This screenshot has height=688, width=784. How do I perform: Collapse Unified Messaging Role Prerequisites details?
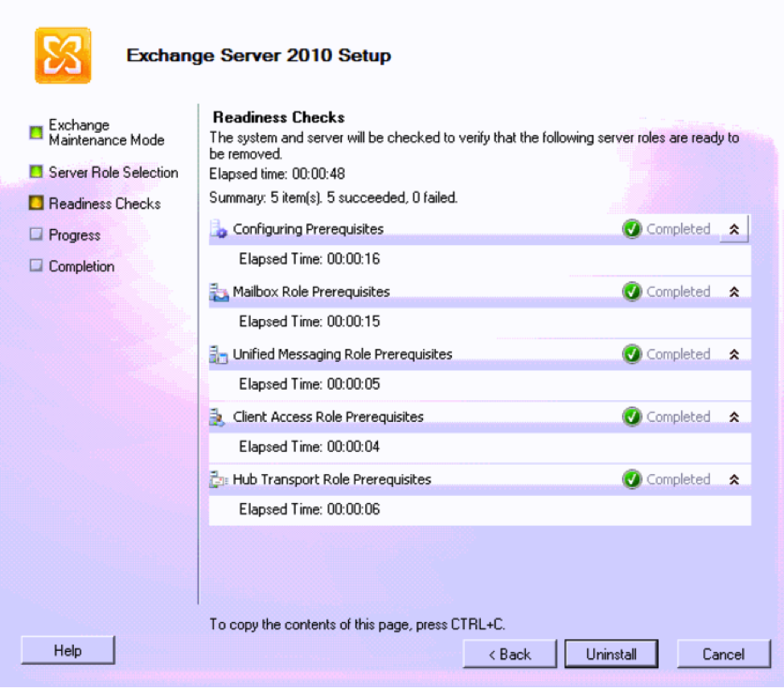tap(733, 355)
